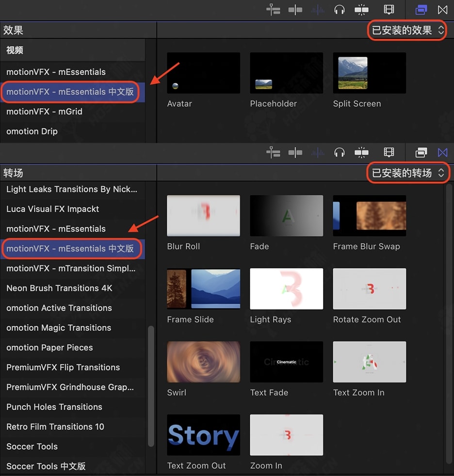The image size is (454, 476).
Task: Select the Blur Roll transition thumbnail
Action: (x=203, y=216)
